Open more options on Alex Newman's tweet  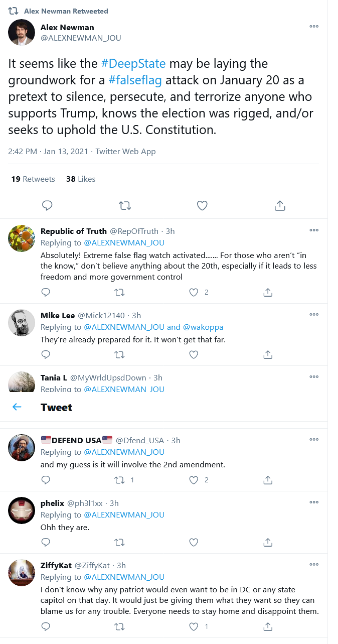(314, 27)
